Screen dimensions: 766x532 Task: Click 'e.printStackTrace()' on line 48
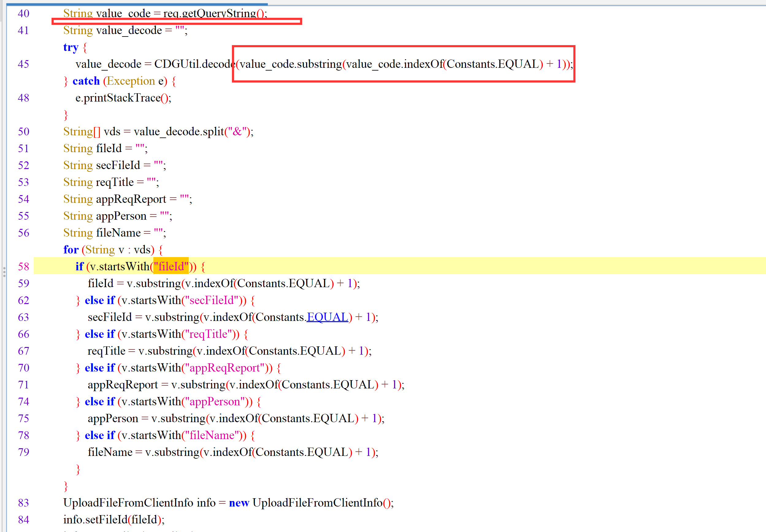pyautogui.click(x=122, y=98)
